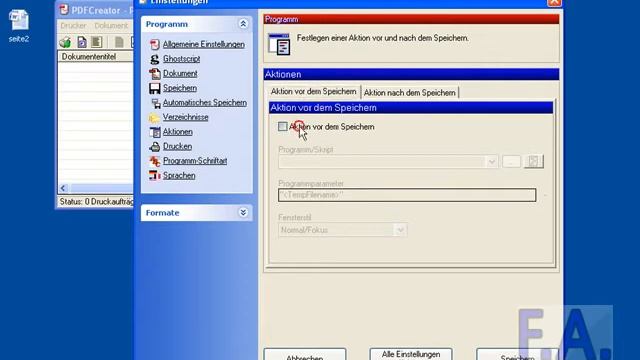Open Speichern settings link

[180, 88]
